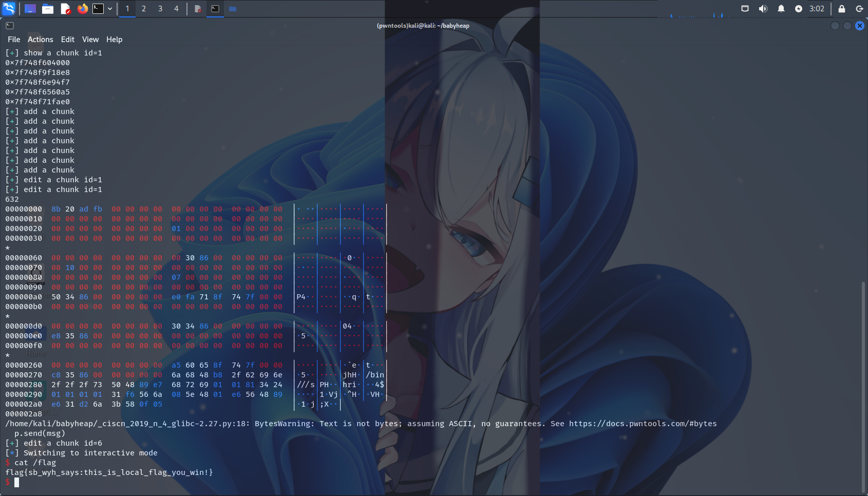Click the 'cat /flag' command line
Image resolution: width=868 pixels, height=496 pixels.
pyautogui.click(x=31, y=463)
